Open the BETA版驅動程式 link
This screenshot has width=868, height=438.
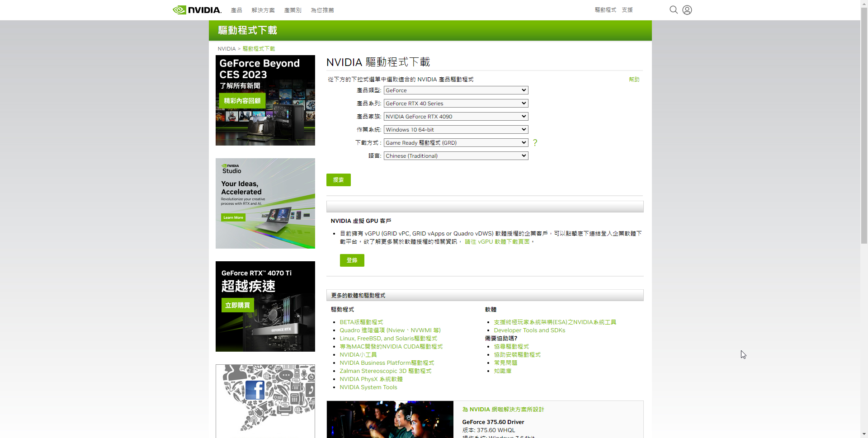coord(361,322)
